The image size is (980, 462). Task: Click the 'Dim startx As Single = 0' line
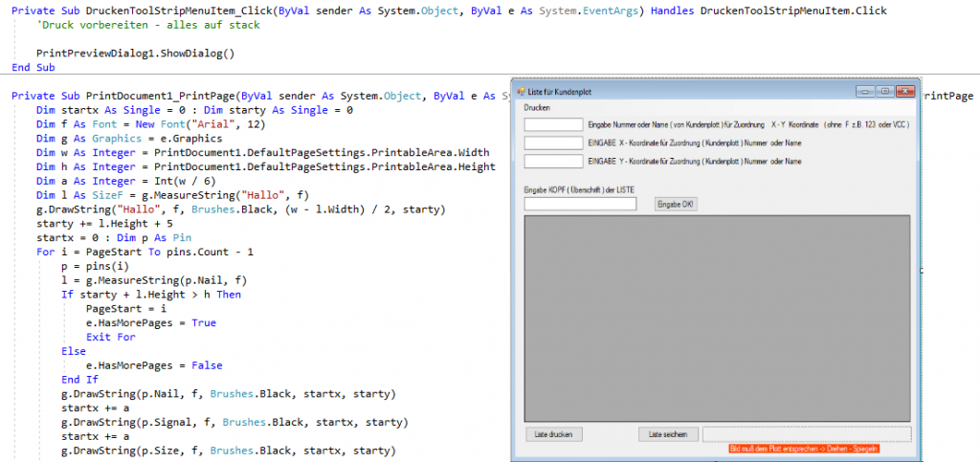(x=194, y=110)
